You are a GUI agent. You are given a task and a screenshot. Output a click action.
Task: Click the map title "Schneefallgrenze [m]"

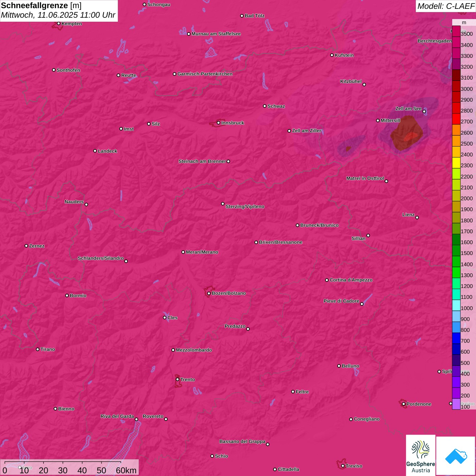click(41, 5)
